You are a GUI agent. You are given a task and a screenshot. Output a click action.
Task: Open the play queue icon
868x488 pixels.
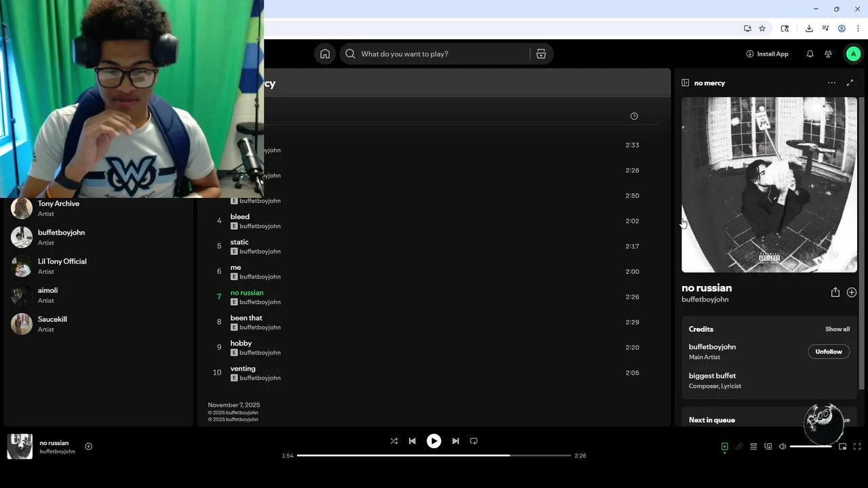(753, 447)
